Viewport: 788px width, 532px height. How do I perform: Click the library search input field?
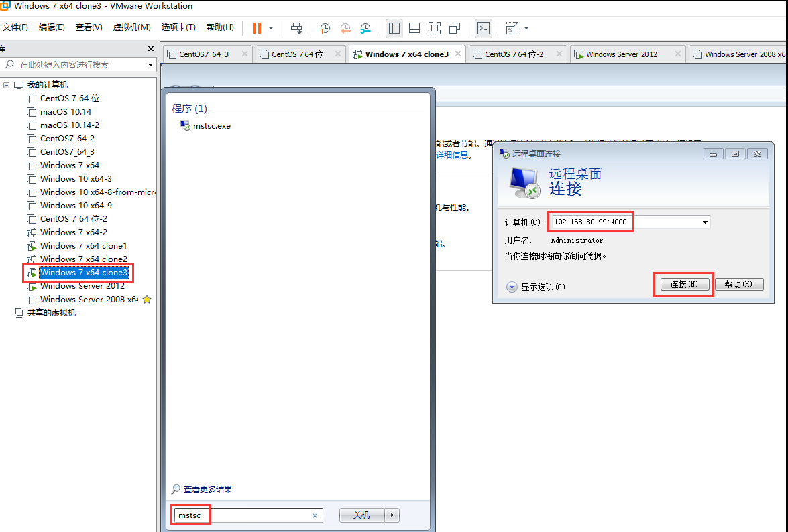tap(78, 65)
